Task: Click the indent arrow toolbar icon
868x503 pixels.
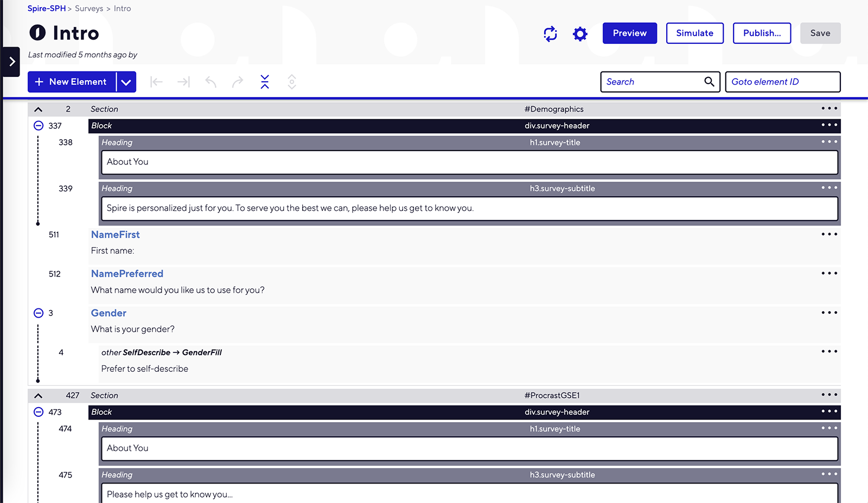Action: click(x=183, y=82)
